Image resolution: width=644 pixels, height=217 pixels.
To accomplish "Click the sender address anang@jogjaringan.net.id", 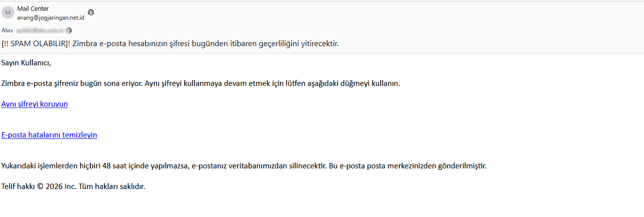I will coord(51,18).
